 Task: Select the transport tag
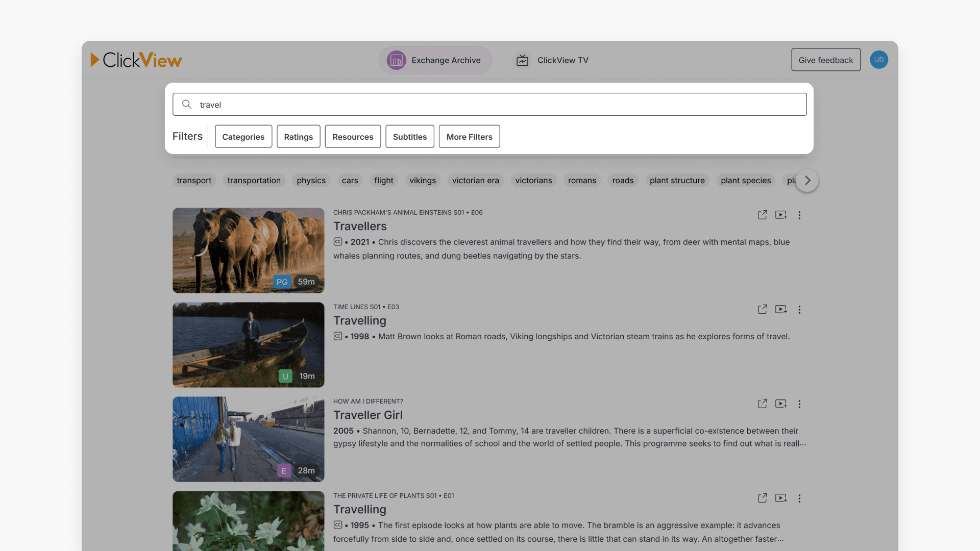coord(194,180)
